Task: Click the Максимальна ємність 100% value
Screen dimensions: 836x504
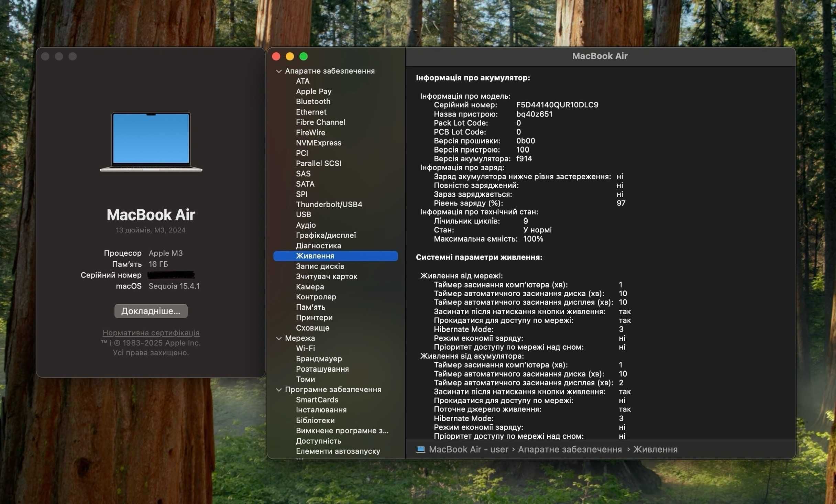Action: [533, 239]
